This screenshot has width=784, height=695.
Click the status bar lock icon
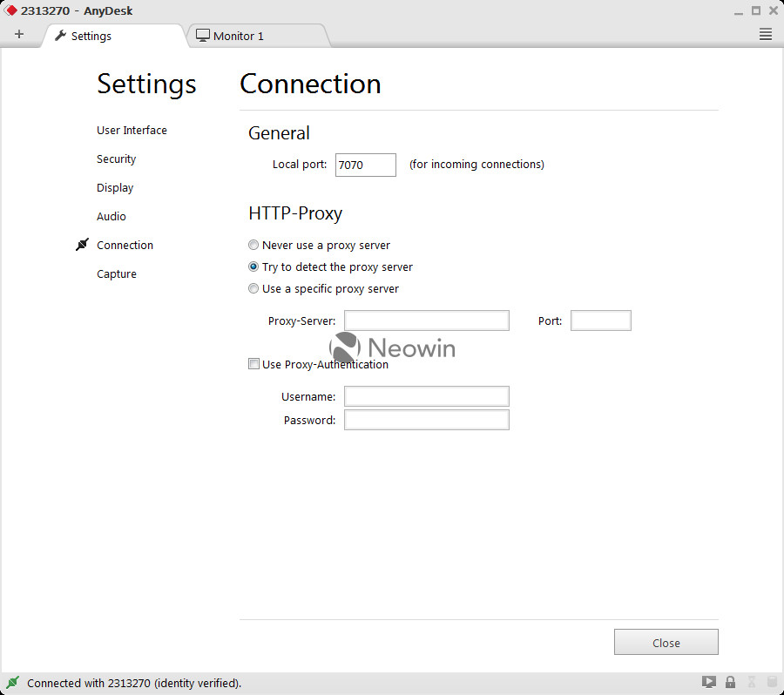click(730, 681)
